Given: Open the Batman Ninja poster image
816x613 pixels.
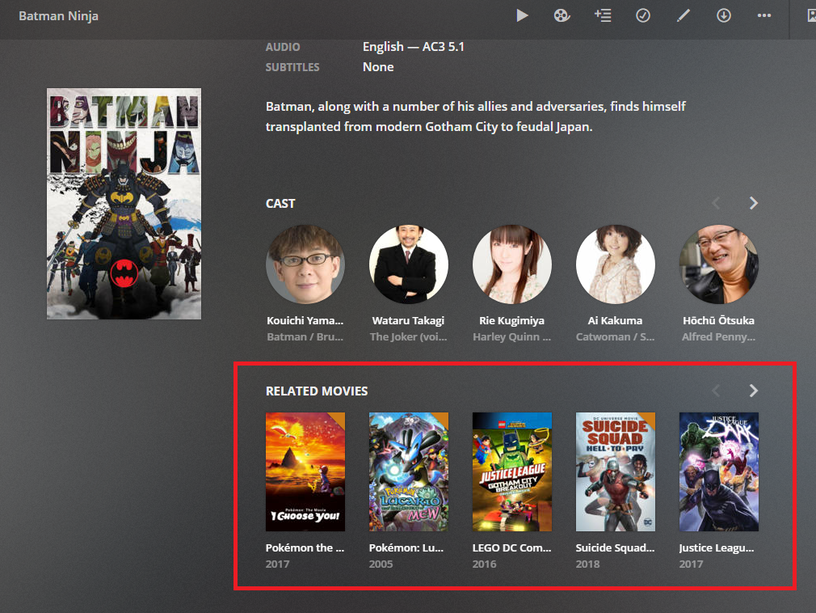Looking at the screenshot, I should coord(124,203).
